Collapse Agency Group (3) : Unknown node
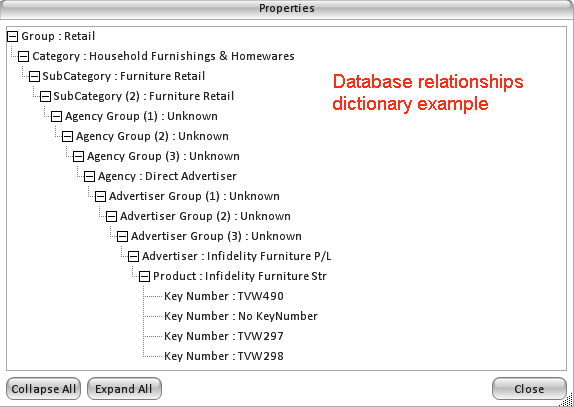 tap(78, 156)
